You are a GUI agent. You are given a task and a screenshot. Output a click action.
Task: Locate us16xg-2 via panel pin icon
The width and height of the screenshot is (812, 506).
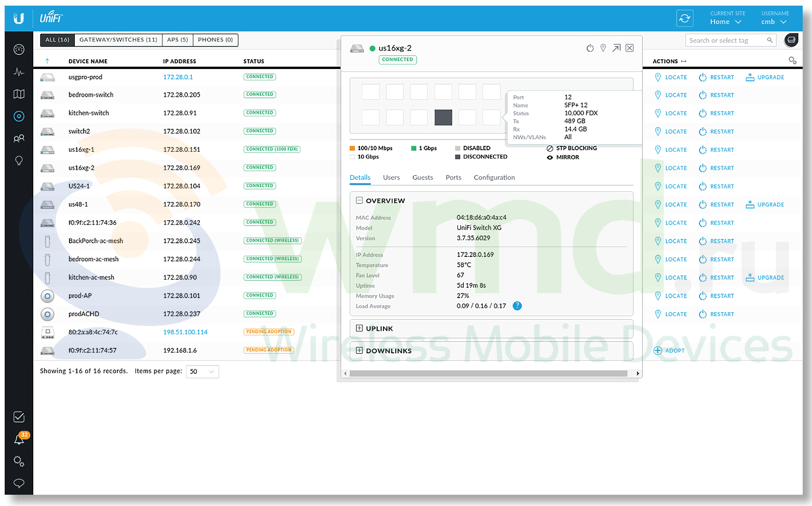603,48
